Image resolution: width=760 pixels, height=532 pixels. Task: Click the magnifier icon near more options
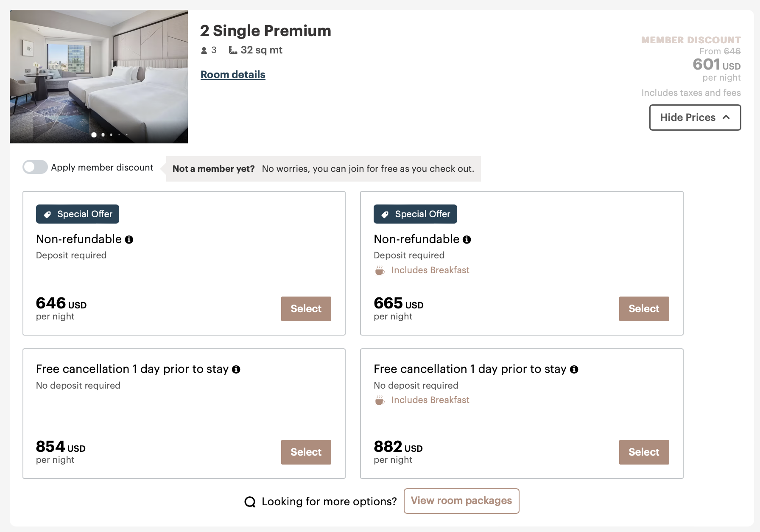pyautogui.click(x=250, y=502)
